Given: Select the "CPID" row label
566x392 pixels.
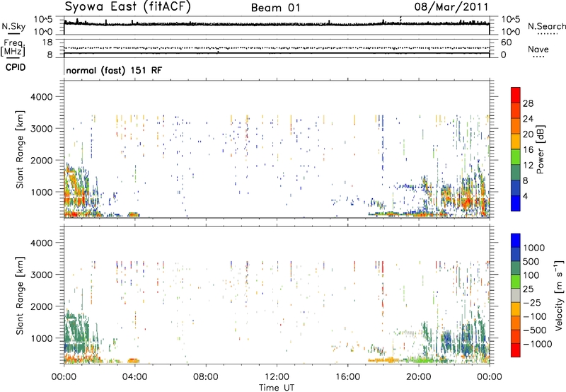Looking at the screenshot, I should pyautogui.click(x=16, y=67).
